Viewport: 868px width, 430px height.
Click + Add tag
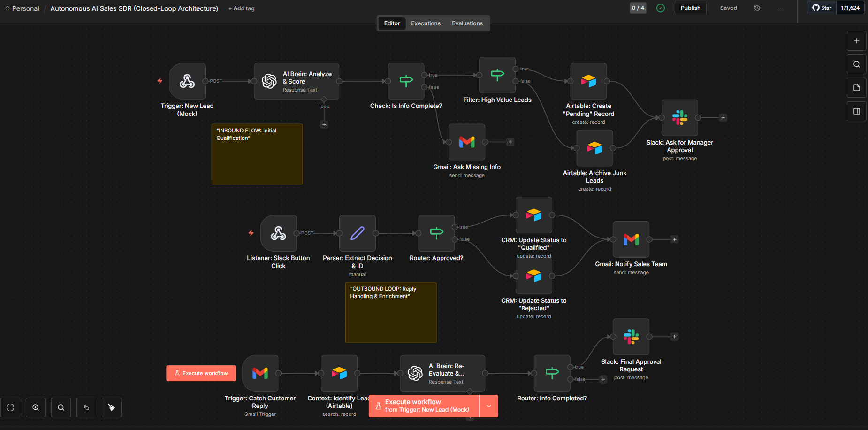(241, 8)
